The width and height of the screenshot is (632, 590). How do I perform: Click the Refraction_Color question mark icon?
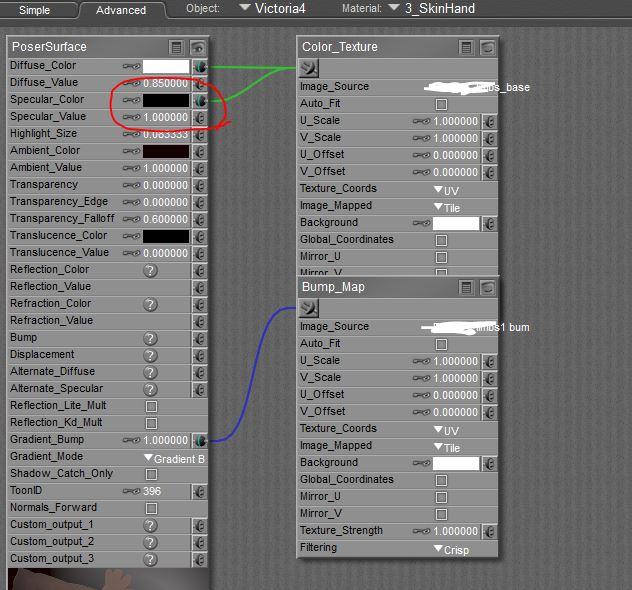coord(150,304)
